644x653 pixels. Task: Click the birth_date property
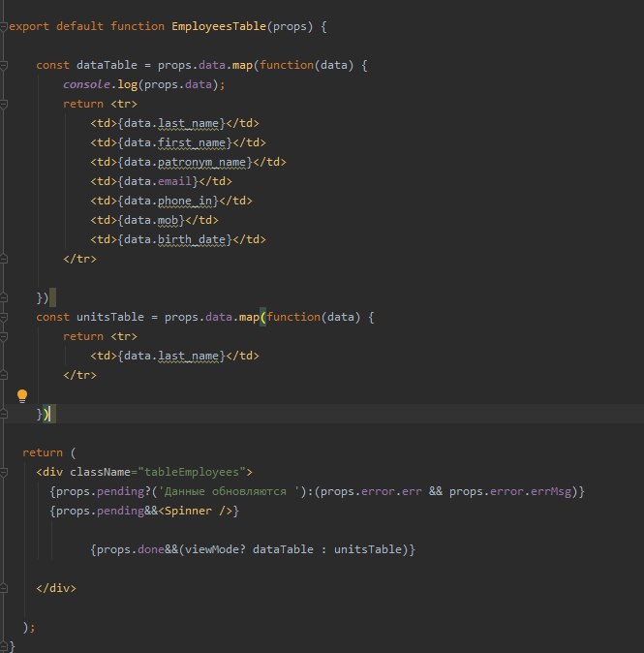192,239
